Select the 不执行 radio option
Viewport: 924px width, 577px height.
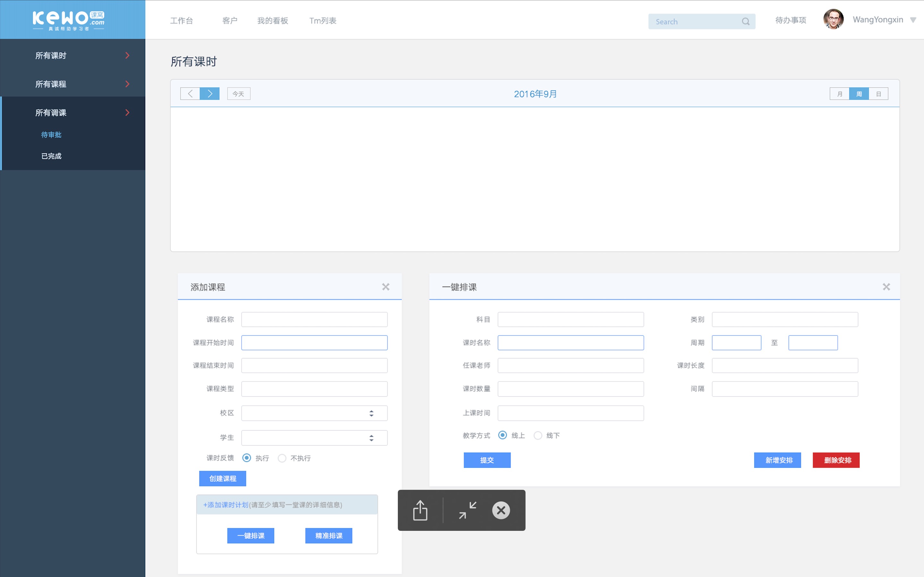coord(282,458)
